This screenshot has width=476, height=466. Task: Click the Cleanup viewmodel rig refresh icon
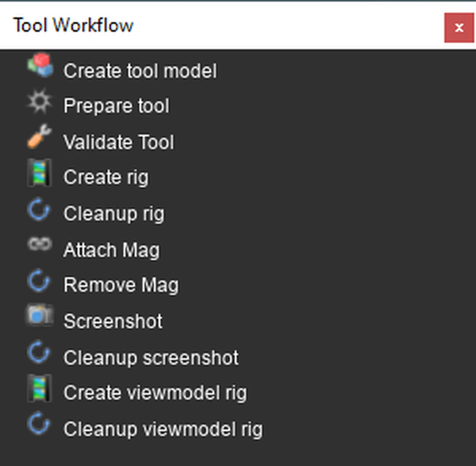coord(40,425)
